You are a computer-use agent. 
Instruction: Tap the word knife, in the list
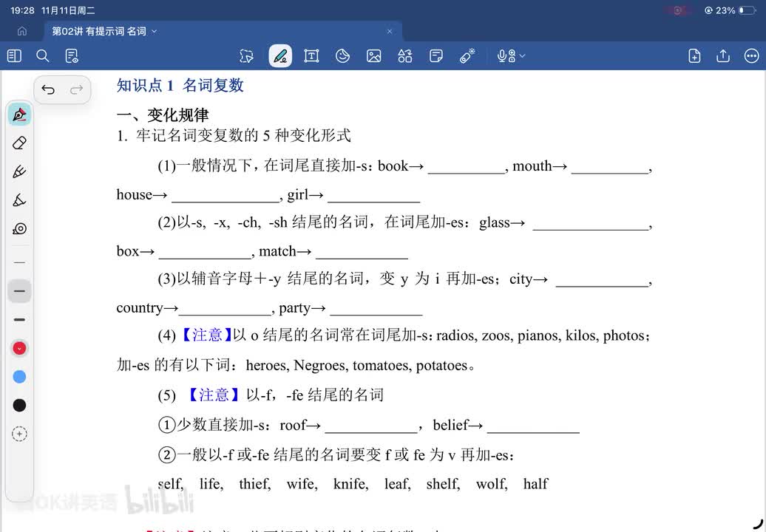pos(350,484)
